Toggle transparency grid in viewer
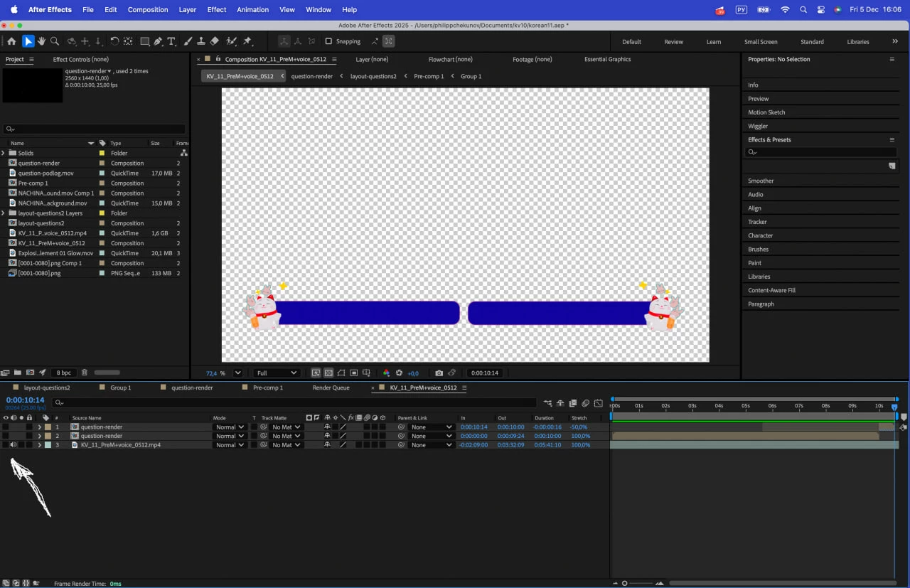 pyautogui.click(x=328, y=373)
